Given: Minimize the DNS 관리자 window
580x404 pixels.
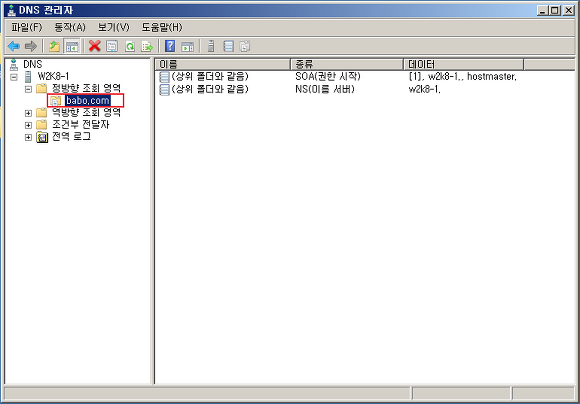Looking at the screenshot, I should [x=543, y=10].
